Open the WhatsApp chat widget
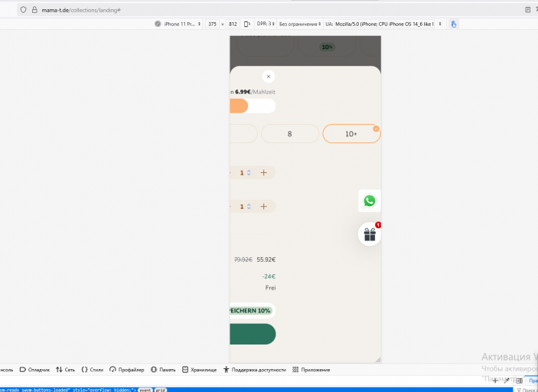 point(370,201)
